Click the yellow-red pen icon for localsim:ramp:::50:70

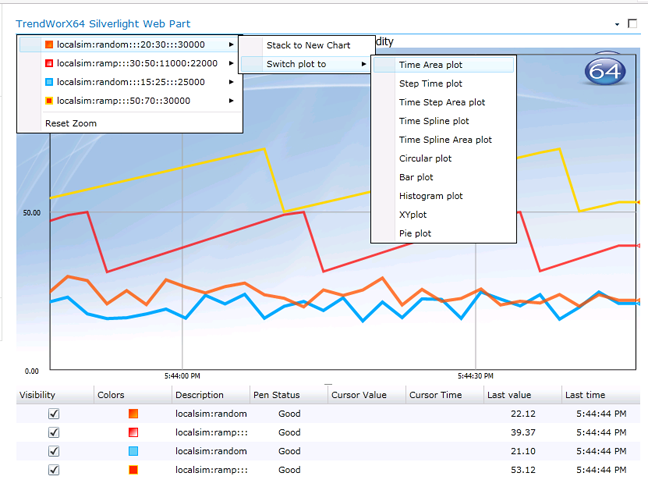pyautogui.click(x=49, y=100)
